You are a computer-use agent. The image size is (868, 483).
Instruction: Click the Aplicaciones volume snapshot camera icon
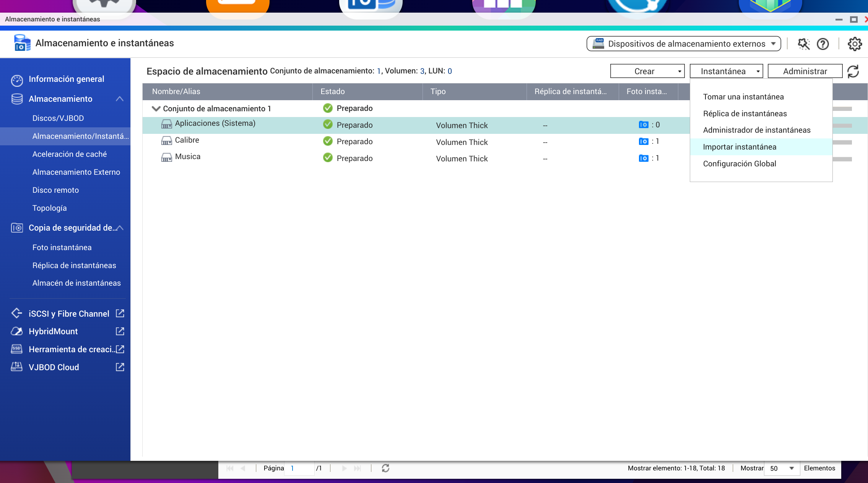[644, 125]
